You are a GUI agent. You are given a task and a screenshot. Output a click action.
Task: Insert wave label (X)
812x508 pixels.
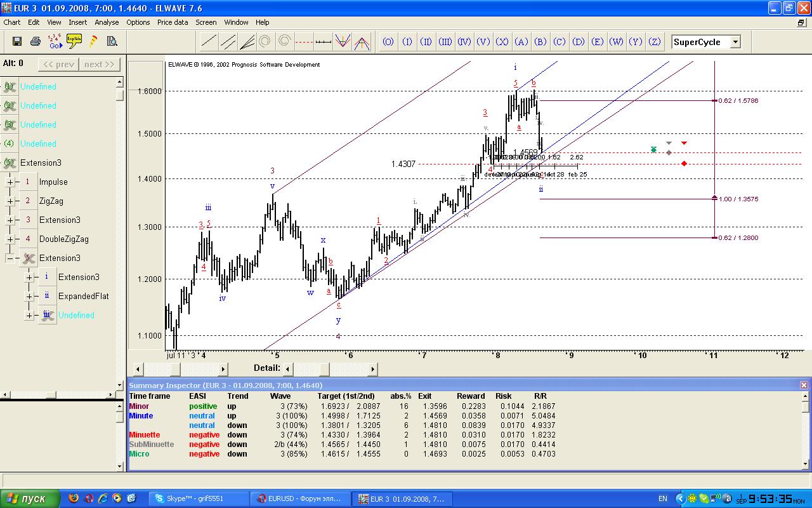pos(502,42)
